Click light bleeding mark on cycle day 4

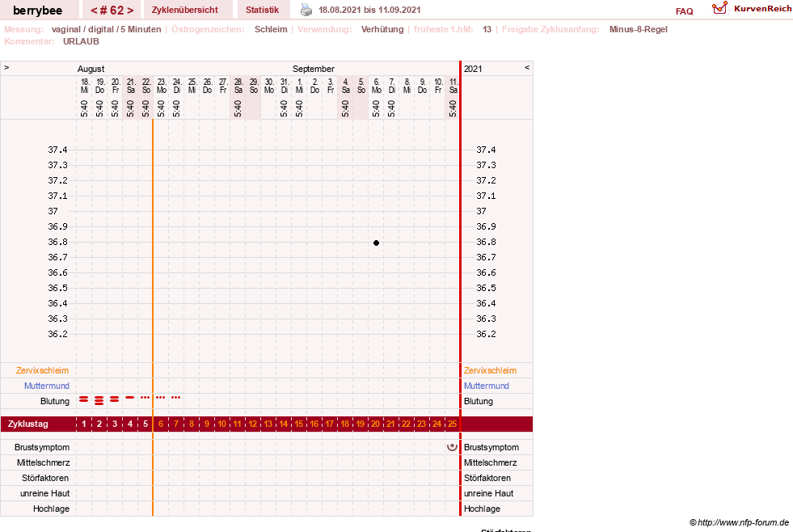click(130, 398)
